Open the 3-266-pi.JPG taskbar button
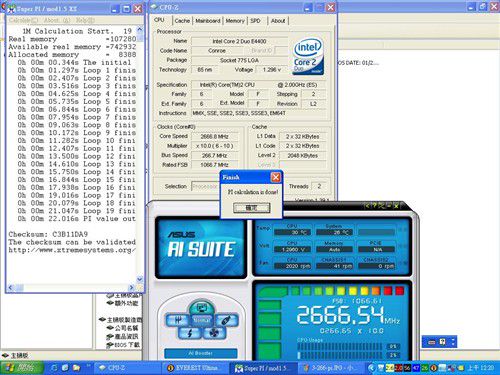The image size is (500, 375). [x=331, y=368]
